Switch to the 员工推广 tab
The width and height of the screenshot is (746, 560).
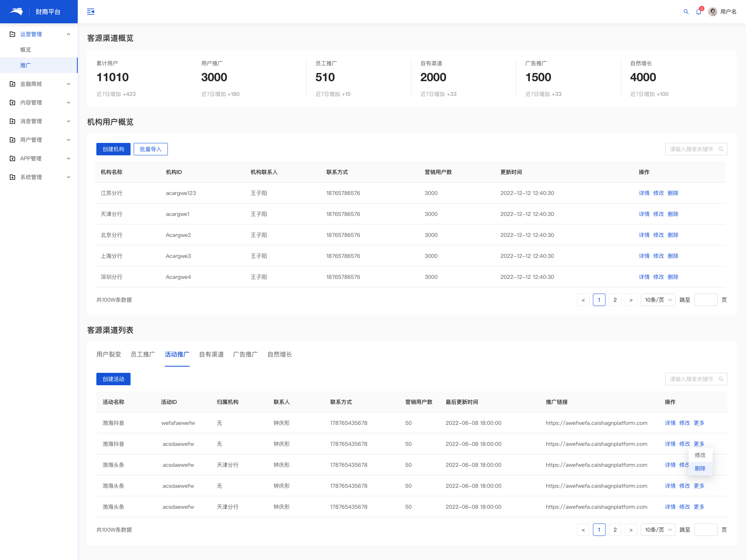143,354
